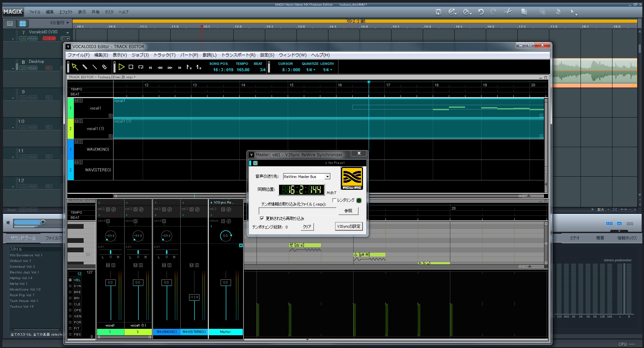Click the ReWire logo in V3Sync window
644x348 pixels.
pos(352,179)
